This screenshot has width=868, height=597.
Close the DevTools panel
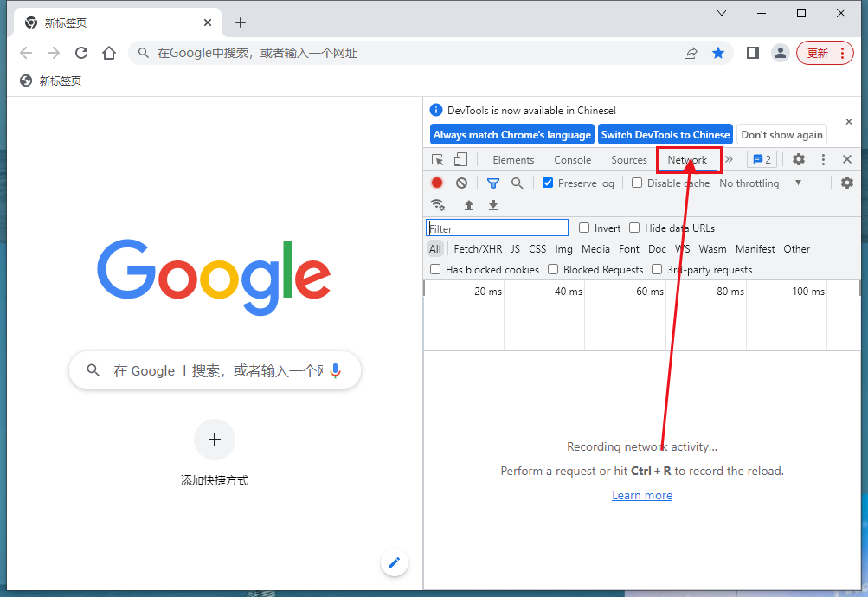847,159
